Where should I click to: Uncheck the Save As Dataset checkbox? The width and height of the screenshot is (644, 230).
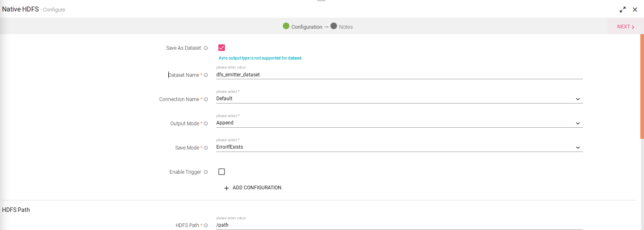point(222,48)
